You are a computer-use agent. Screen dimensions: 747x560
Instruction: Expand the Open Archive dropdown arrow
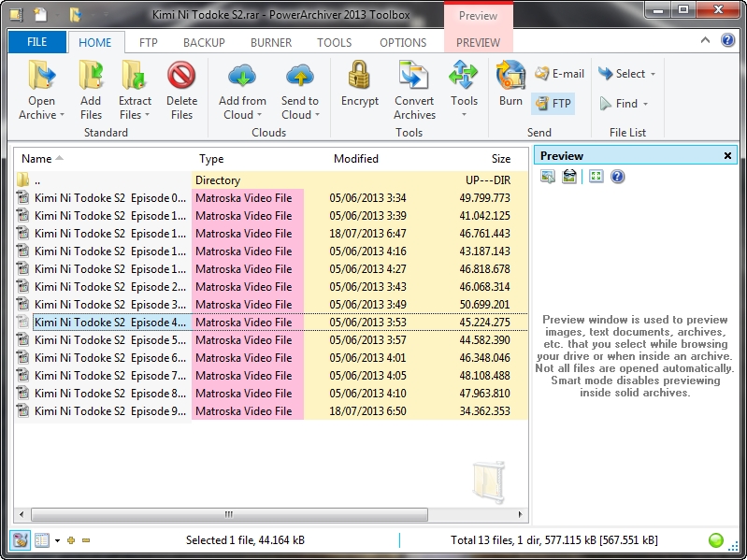point(62,115)
